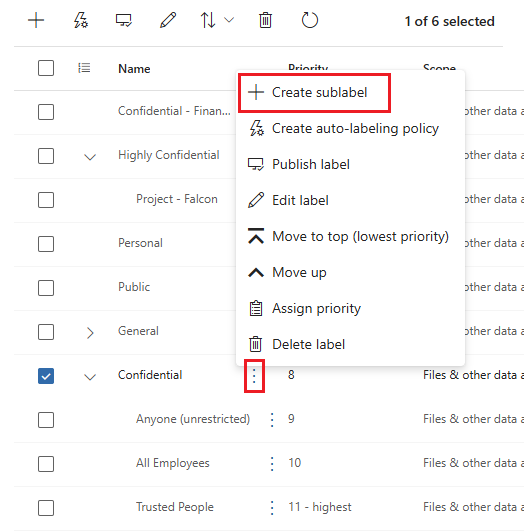Open the reorder arrows dropdown chevron
Viewport: 524px width, 531px height.
pyautogui.click(x=229, y=20)
